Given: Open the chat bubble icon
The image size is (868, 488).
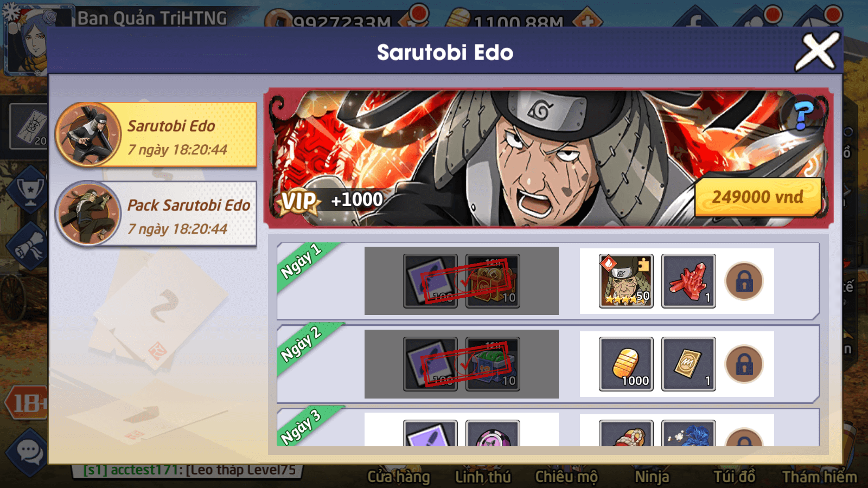Looking at the screenshot, I should tap(28, 452).
